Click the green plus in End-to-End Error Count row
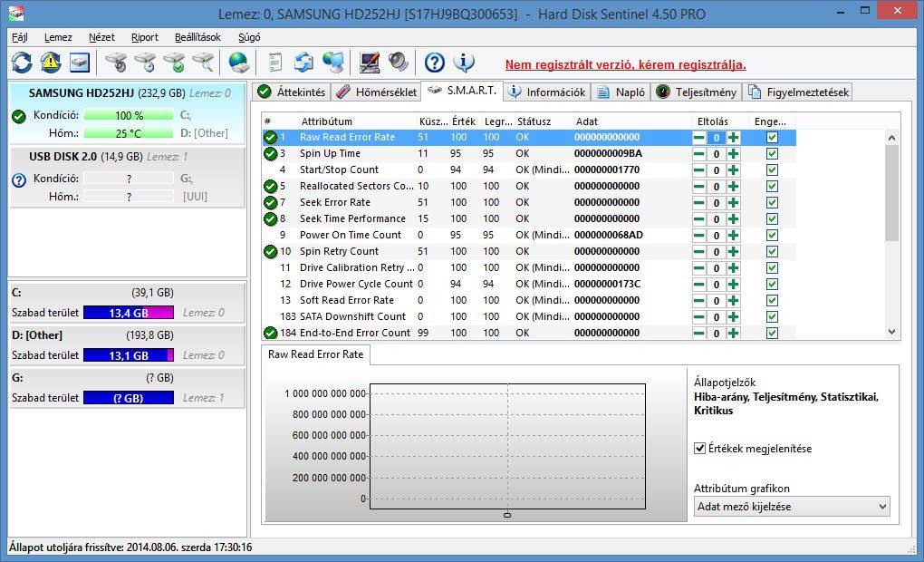 coord(733,334)
